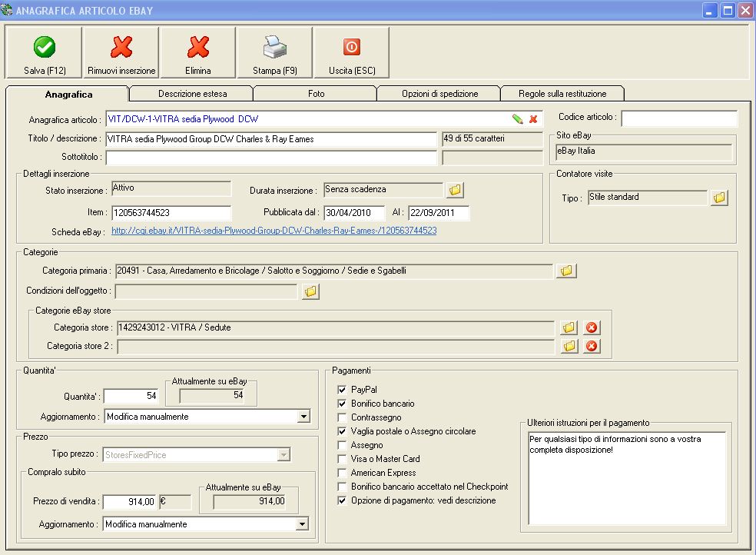
Task: Click Attualmente su eBay price 914,00 field
Action: click(x=250, y=501)
